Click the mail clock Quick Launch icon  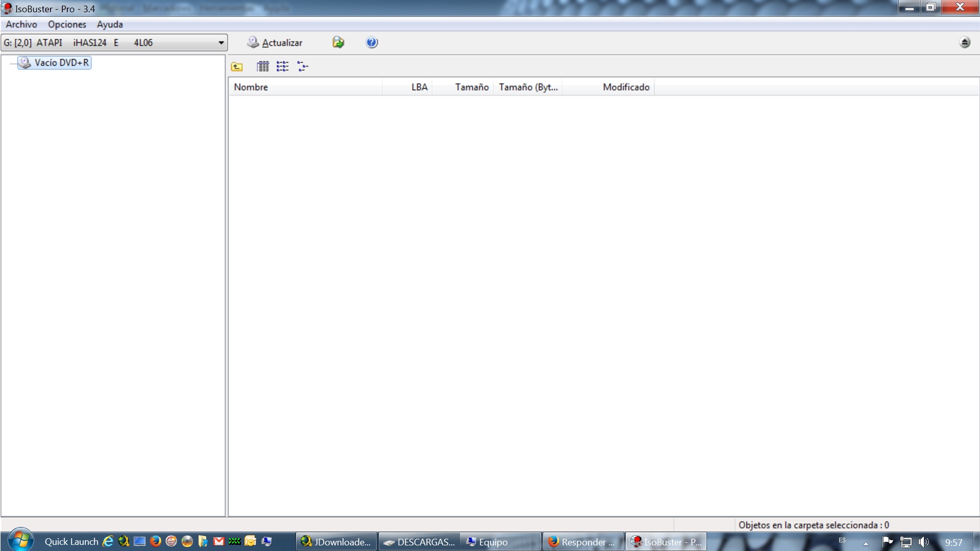(251, 542)
